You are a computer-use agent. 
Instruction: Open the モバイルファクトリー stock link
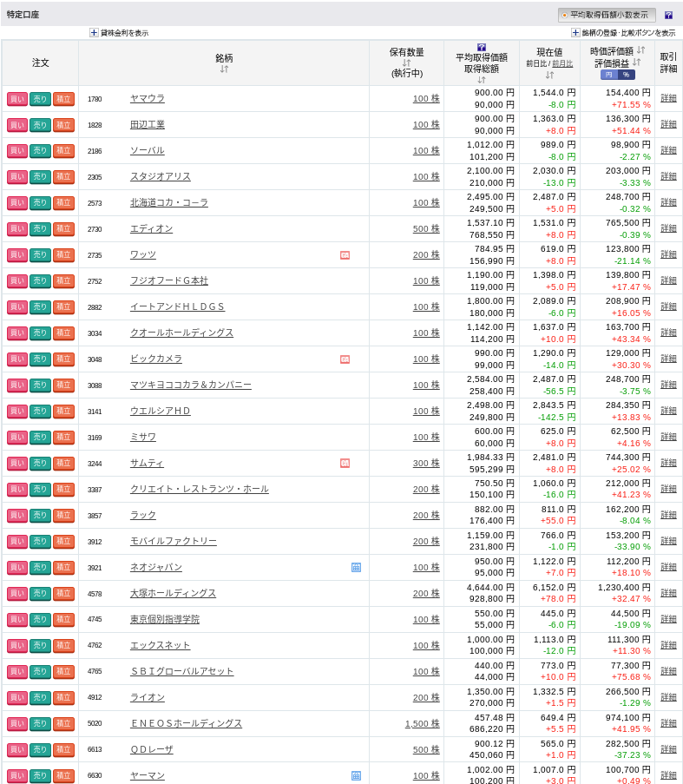click(174, 541)
